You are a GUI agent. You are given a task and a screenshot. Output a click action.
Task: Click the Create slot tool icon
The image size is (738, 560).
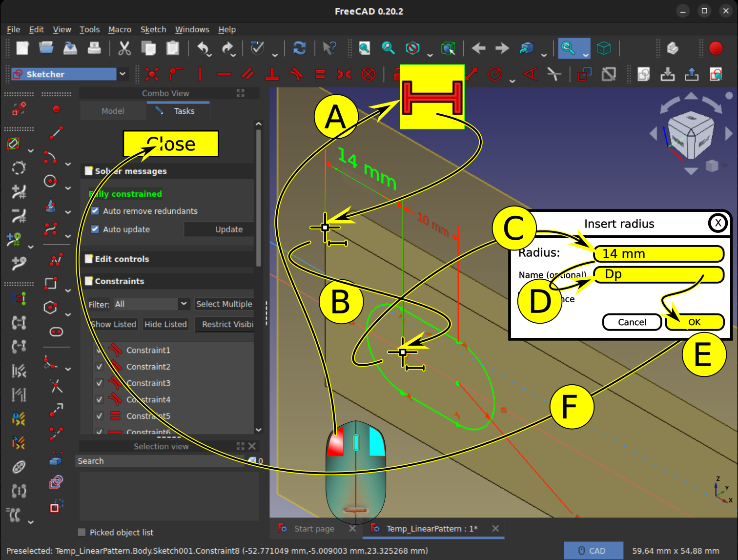tap(56, 332)
